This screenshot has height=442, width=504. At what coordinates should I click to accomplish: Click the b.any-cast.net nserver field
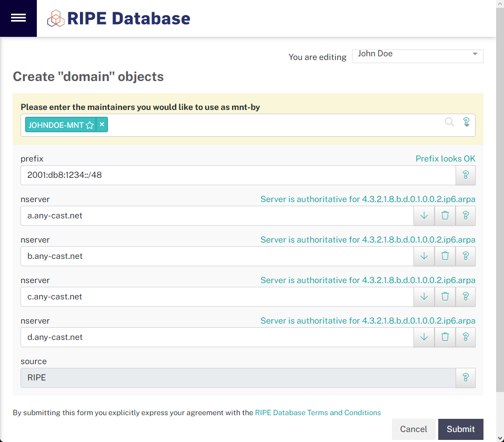[x=217, y=256]
